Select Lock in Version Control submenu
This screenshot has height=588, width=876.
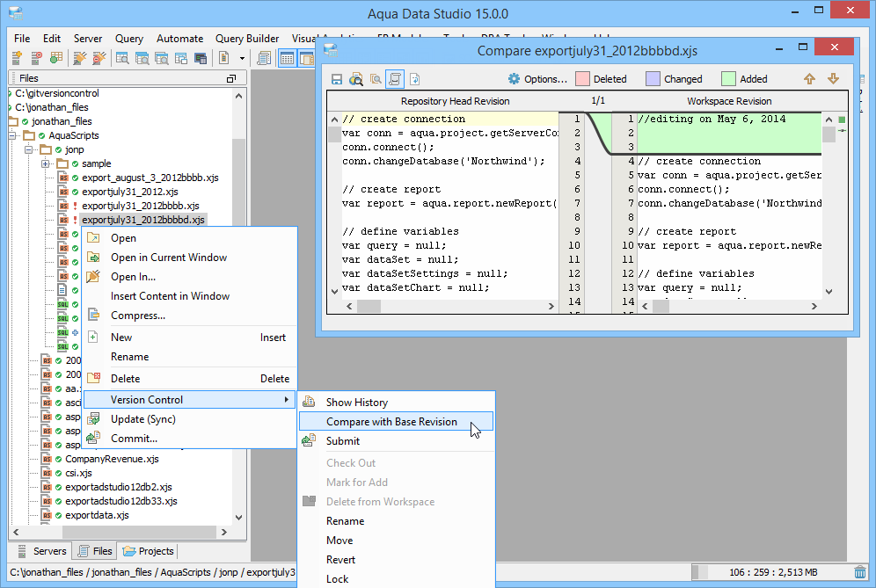[396, 579]
